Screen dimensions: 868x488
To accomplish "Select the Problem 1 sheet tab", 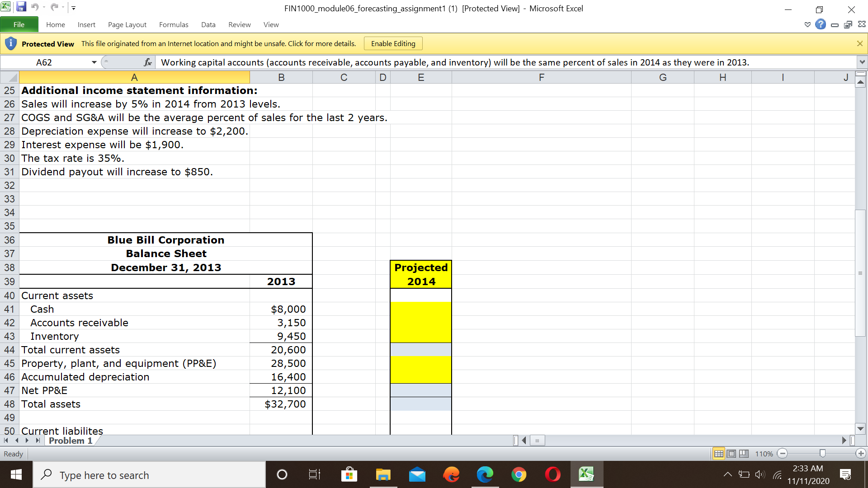I will coord(71,441).
